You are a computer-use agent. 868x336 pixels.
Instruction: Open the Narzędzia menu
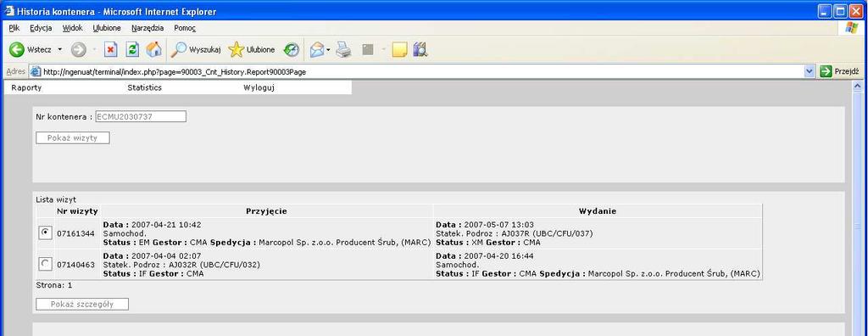point(147,28)
